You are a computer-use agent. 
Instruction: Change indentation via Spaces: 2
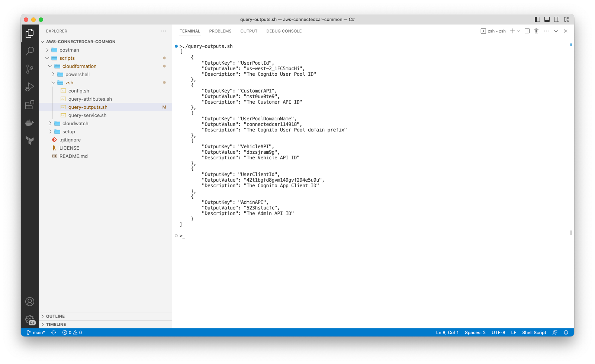(475, 332)
